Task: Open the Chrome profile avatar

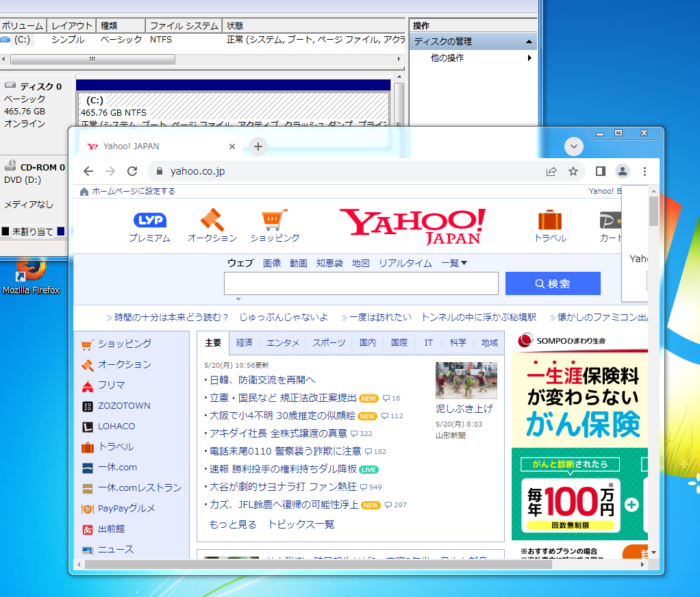Action: [622, 170]
